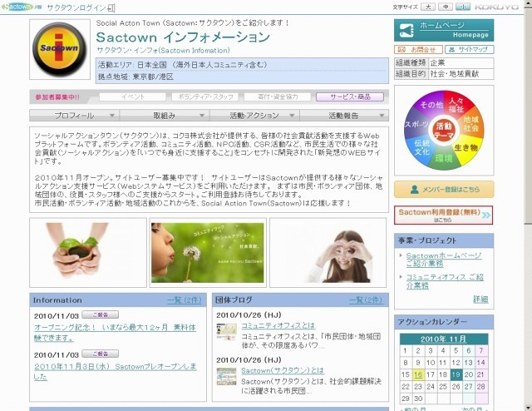This screenshot has height=411, width=532.
Task: Click the vertical scrollbar thumb
Action: 528,116
